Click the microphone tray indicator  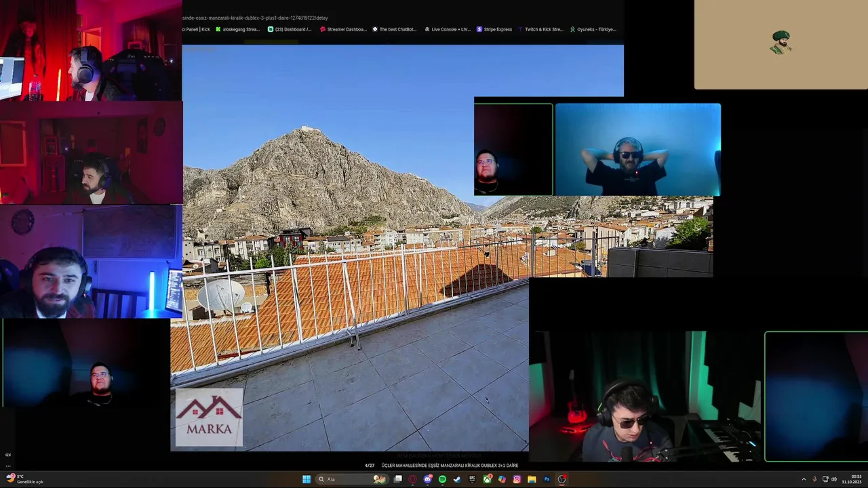pos(814,480)
